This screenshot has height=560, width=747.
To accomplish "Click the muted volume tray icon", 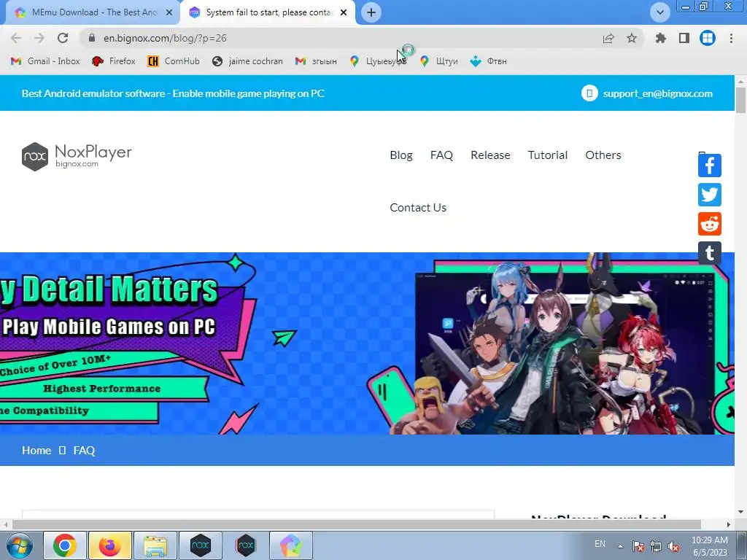I will tap(673, 546).
